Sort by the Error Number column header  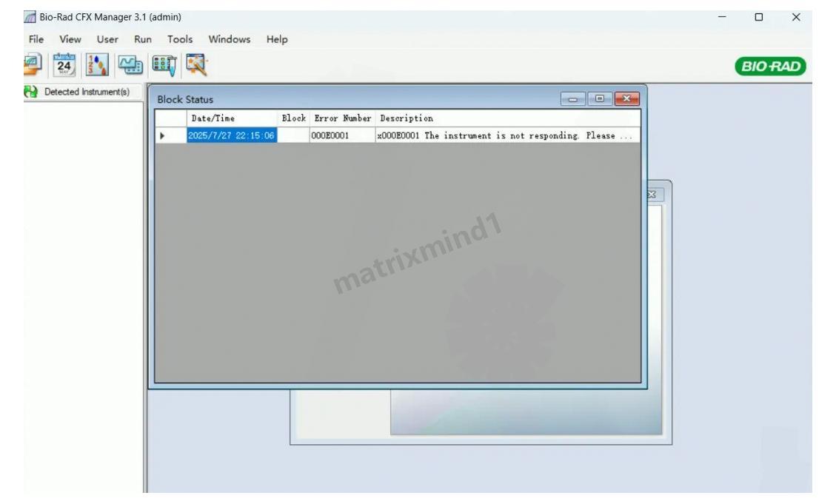(x=342, y=118)
